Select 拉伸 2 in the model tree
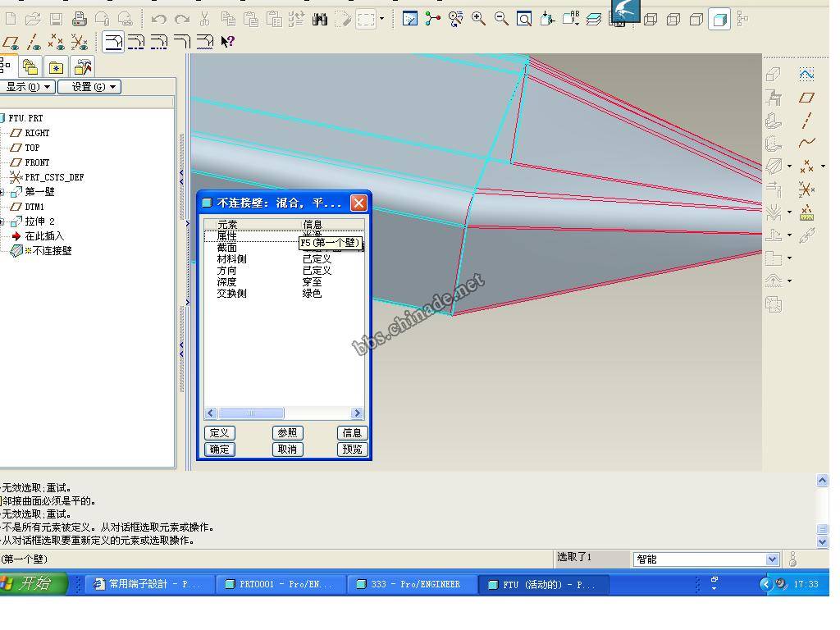The width and height of the screenshot is (840, 630). (39, 221)
